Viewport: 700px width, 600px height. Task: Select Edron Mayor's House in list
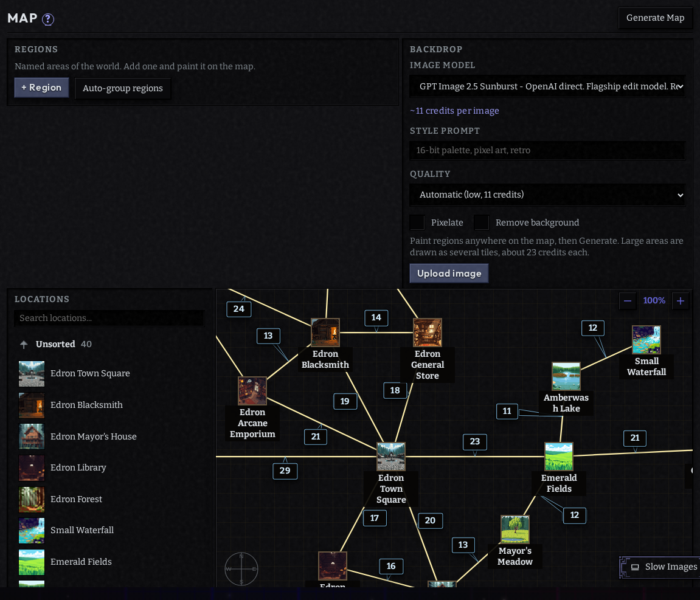(x=109, y=436)
